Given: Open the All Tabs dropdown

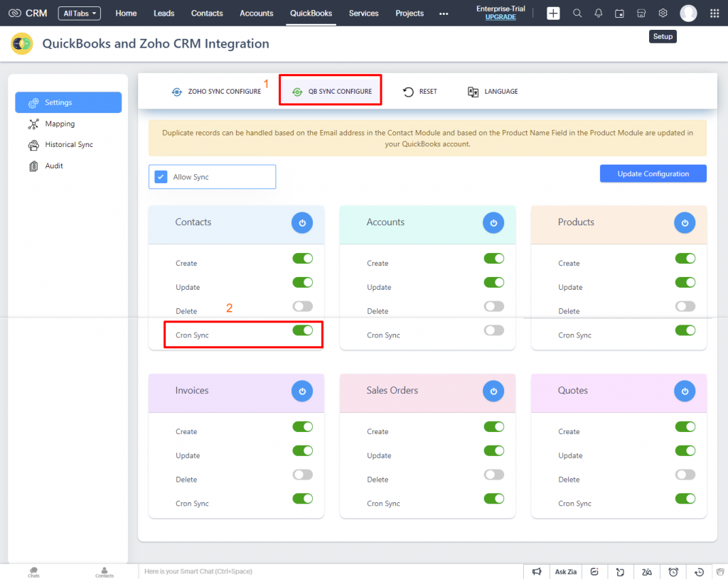Looking at the screenshot, I should pos(80,13).
